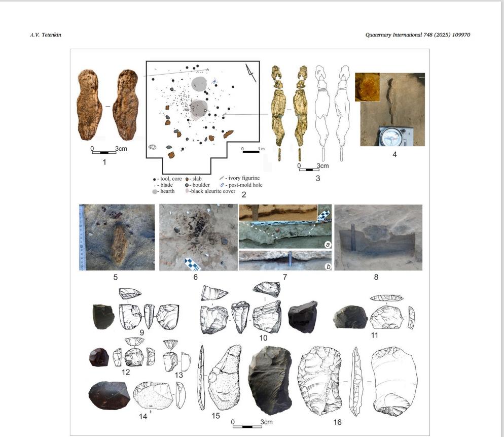The width and height of the screenshot is (504, 437).
Task: Click the reddish stone photo beside artifact 12
Action: 98,357
